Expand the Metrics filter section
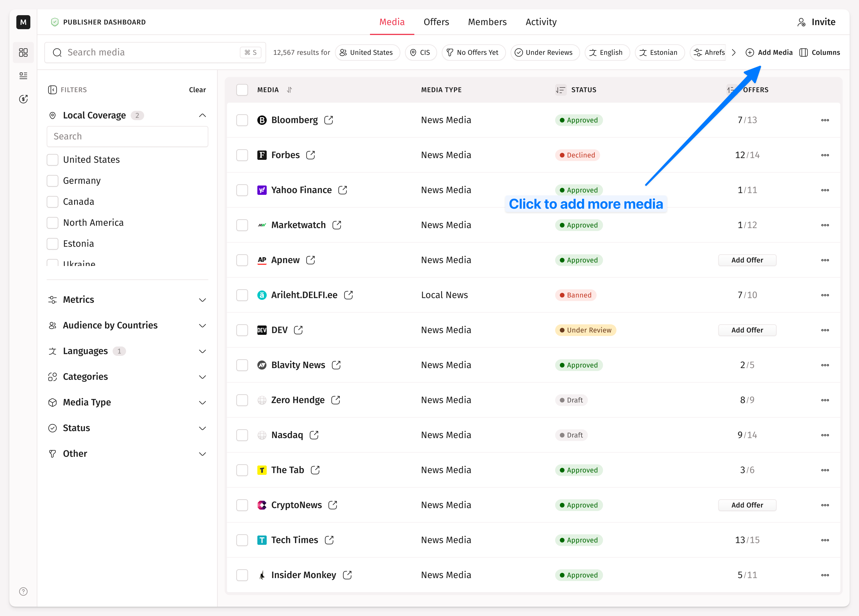Screen dimensions: 859x616 click(202, 300)
